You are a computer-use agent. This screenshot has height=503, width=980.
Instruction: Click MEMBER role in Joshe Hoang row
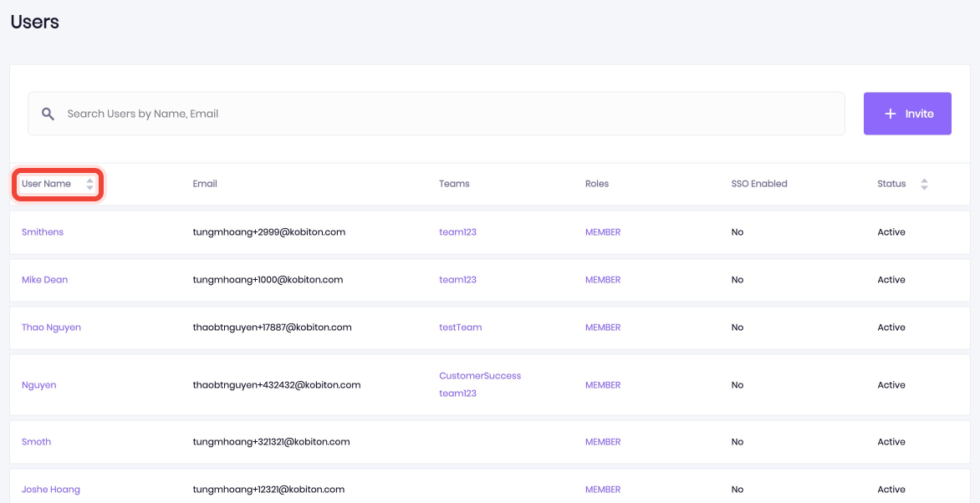click(x=603, y=490)
